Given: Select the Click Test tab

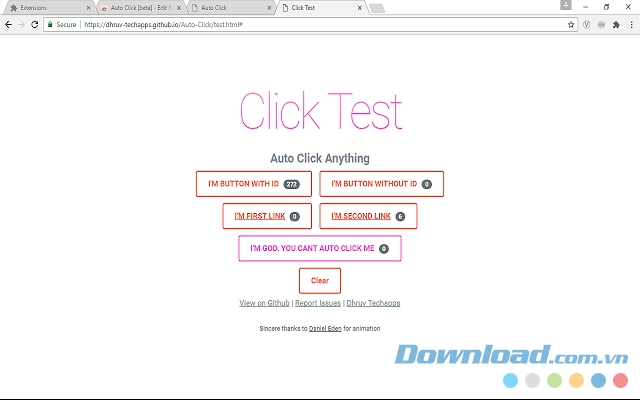Looking at the screenshot, I should 322,8.
